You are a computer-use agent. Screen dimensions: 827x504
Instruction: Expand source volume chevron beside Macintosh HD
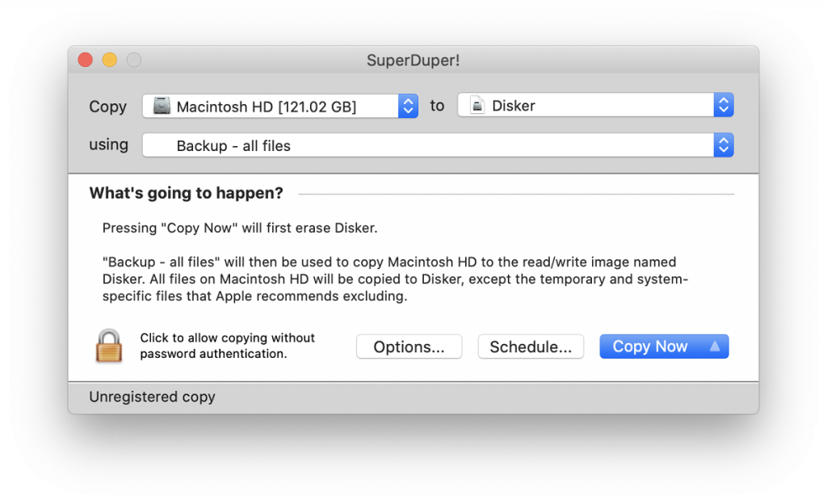[x=408, y=106]
